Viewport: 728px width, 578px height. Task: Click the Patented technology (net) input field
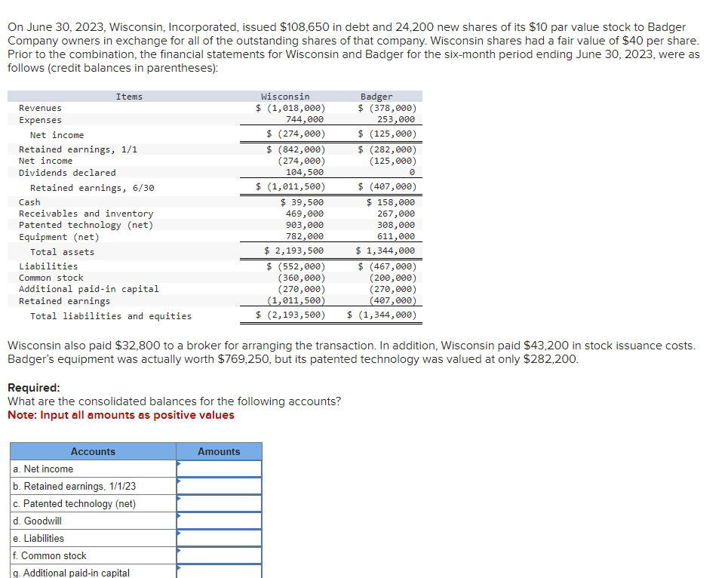click(220, 503)
